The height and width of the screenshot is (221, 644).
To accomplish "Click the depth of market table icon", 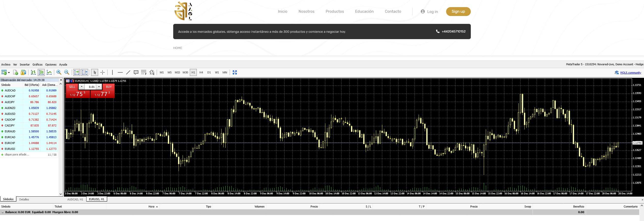I will [68, 81].
